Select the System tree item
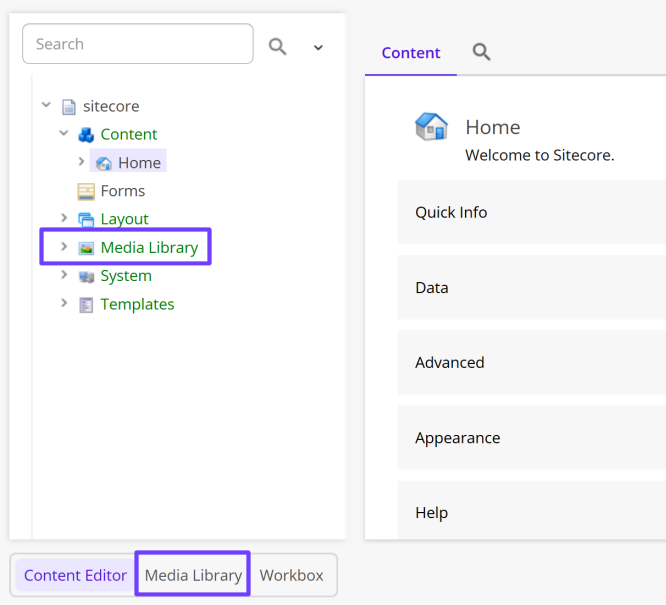This screenshot has width=666, height=605. pos(126,276)
